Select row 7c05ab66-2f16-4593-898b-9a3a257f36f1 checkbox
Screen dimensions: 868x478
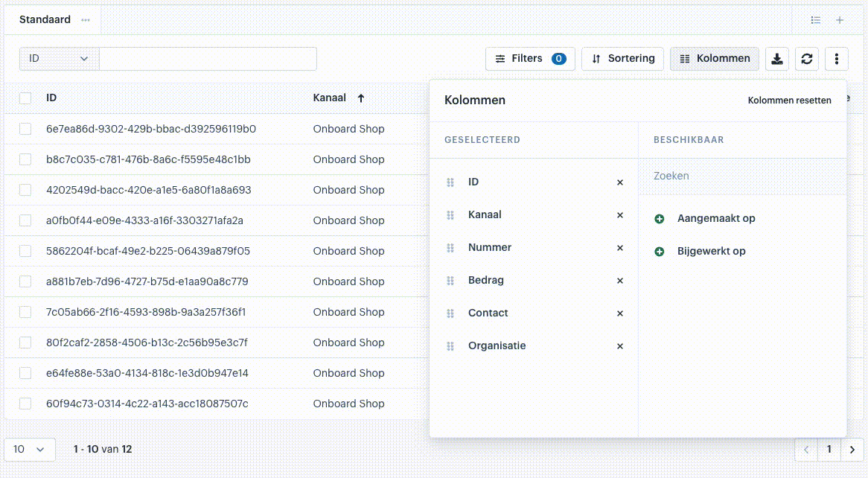point(25,311)
